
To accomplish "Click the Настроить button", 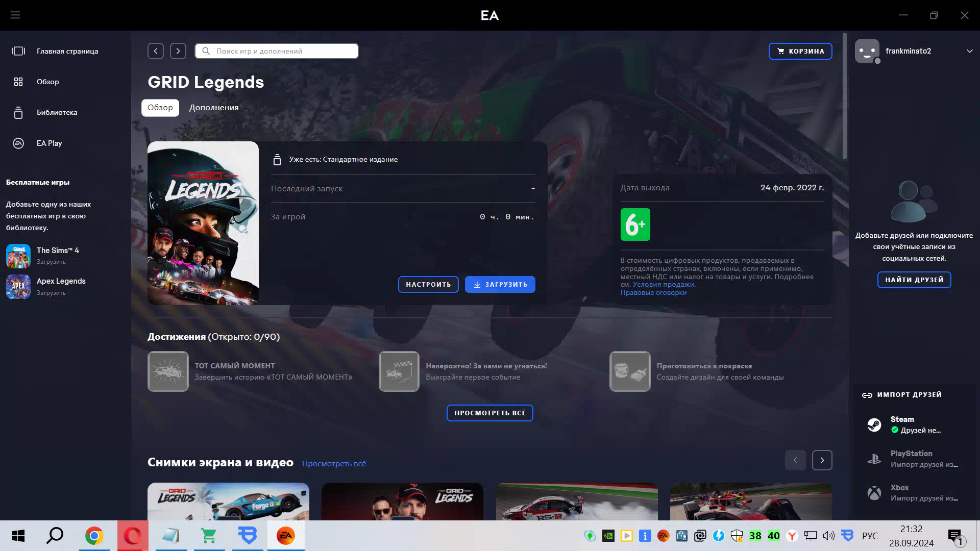I will 428,284.
